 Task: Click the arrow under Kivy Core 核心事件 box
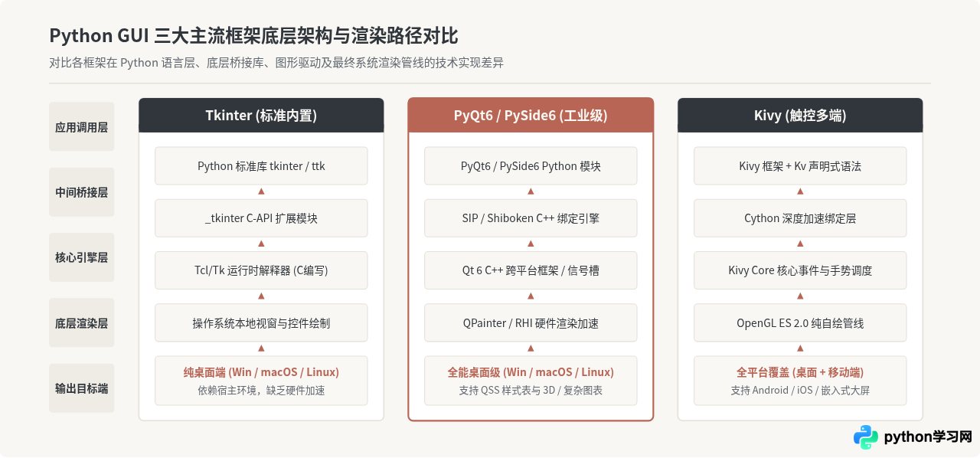(x=800, y=296)
